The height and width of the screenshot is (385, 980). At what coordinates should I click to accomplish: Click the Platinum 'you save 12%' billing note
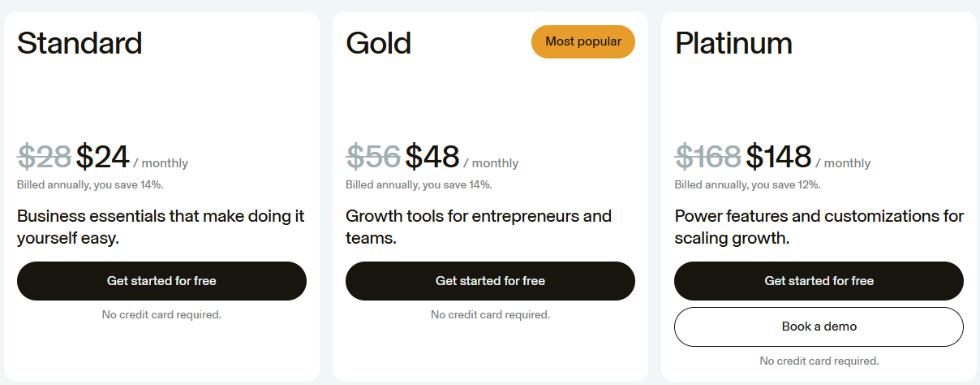[747, 185]
